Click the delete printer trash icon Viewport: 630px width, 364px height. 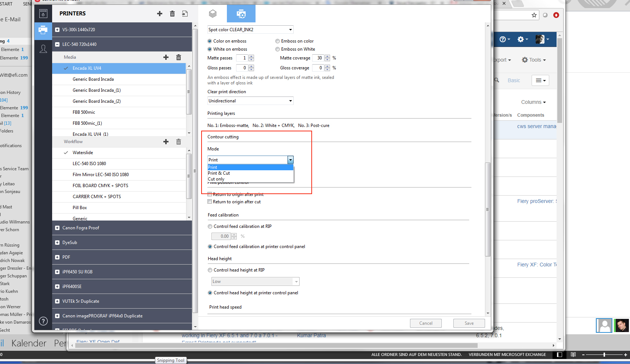pyautogui.click(x=172, y=14)
